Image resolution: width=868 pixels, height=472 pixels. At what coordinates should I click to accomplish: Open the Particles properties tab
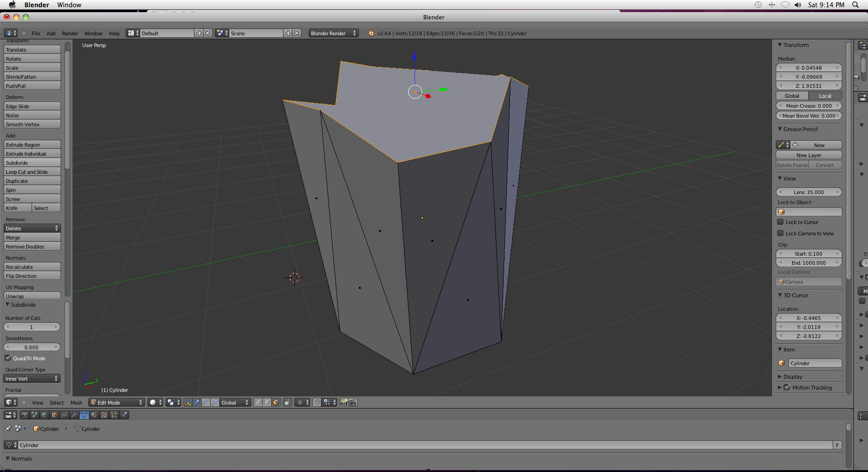click(114, 415)
